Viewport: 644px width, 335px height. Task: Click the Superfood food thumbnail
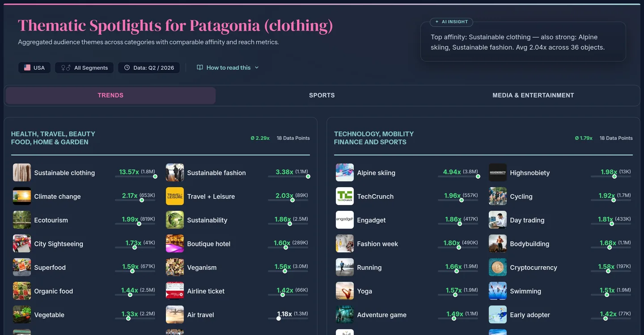coord(22,267)
